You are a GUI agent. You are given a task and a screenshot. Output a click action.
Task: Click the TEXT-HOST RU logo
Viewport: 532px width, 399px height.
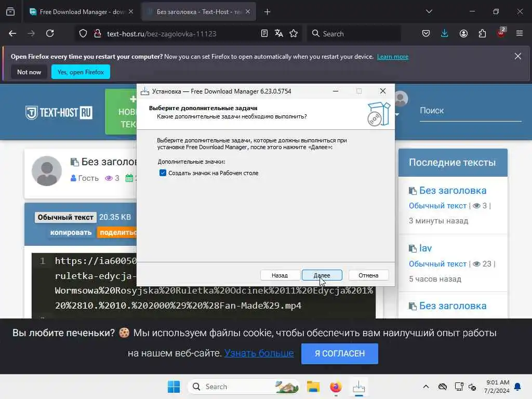click(x=59, y=113)
